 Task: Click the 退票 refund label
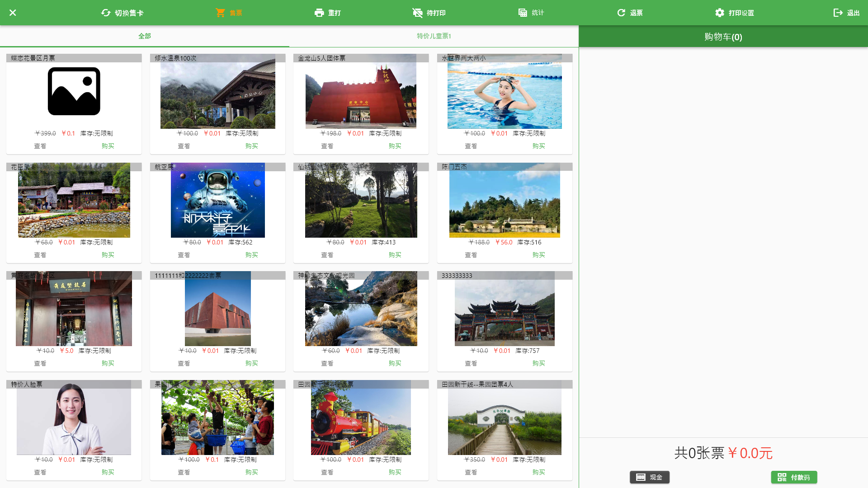[x=637, y=13]
